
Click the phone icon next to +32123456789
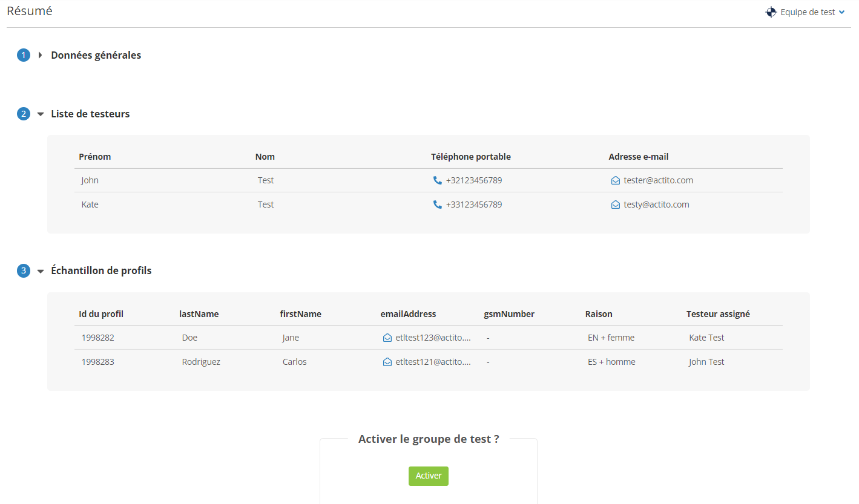(x=438, y=180)
